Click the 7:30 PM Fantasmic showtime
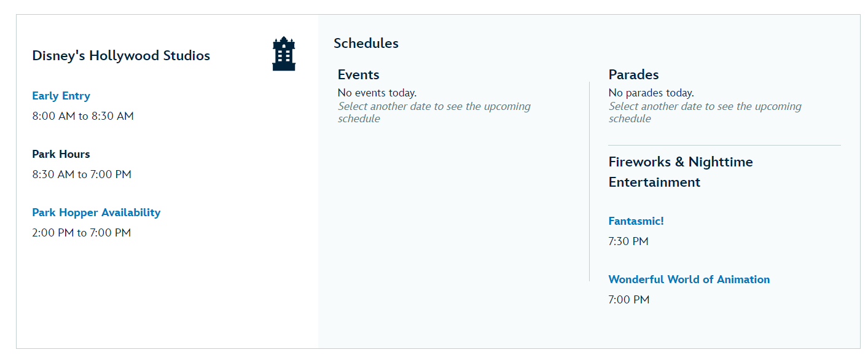The image size is (868, 363). click(x=628, y=241)
